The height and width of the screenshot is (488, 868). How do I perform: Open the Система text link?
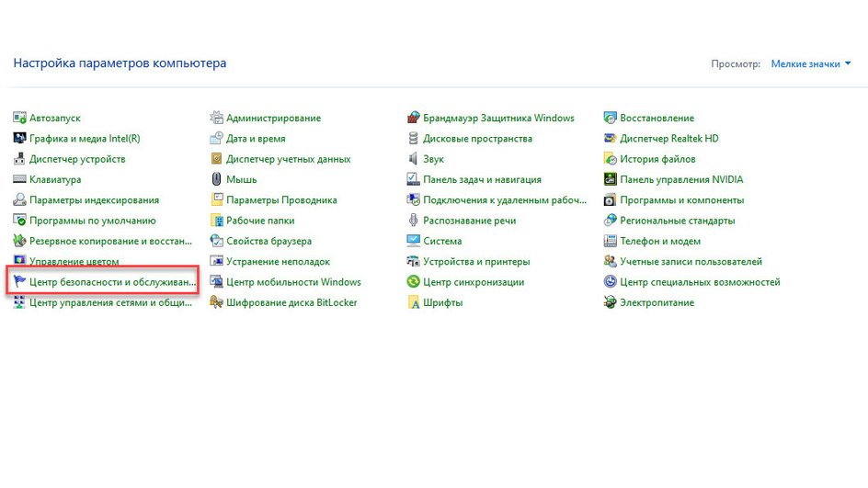tap(442, 241)
